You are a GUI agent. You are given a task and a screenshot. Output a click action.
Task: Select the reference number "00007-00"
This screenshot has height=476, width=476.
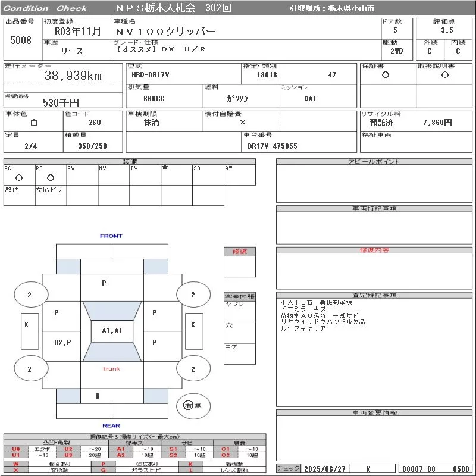pos(419,469)
